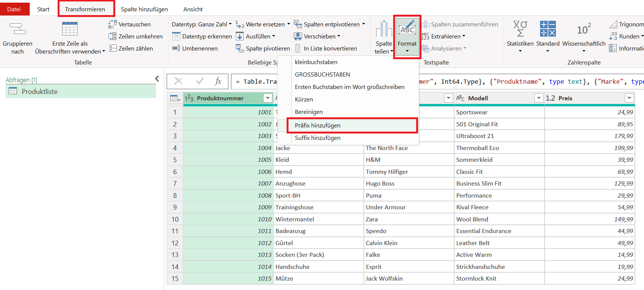Choose GROSSBUCHSTABEN from Format menu

click(x=348, y=75)
